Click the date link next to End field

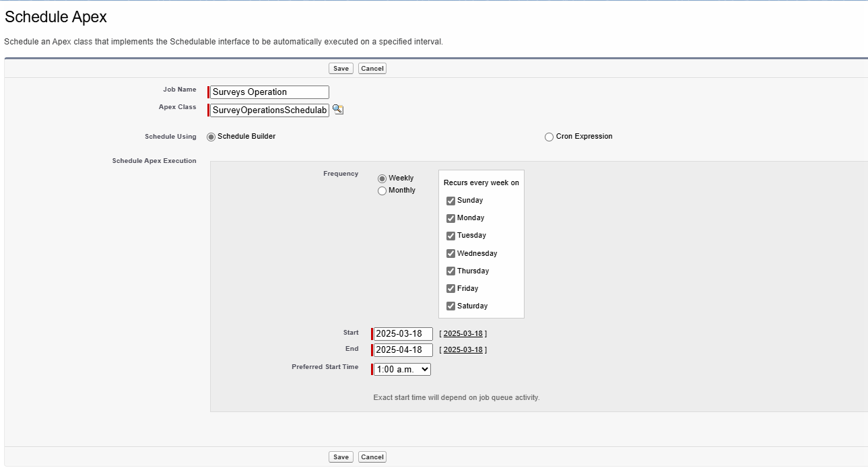click(x=463, y=349)
